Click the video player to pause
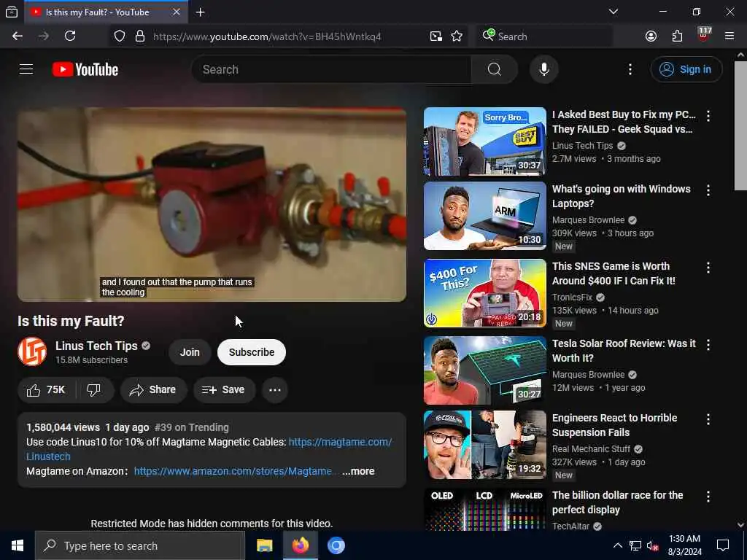This screenshot has width=747, height=560. coord(212,204)
